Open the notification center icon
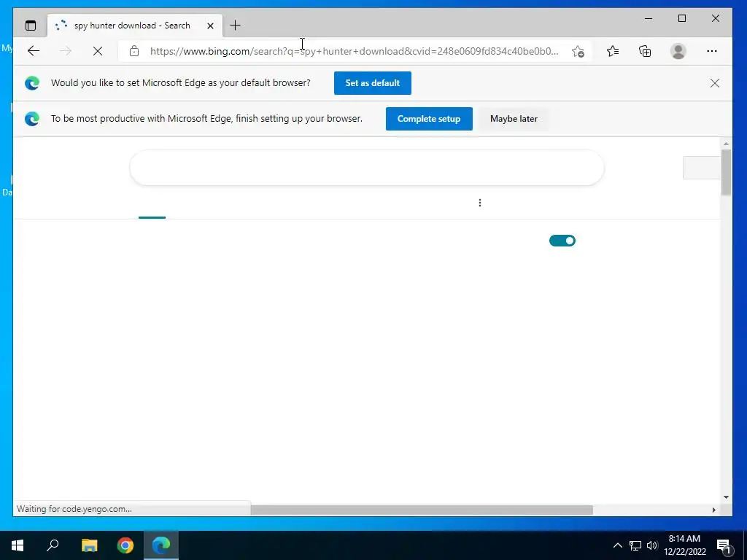 724,545
